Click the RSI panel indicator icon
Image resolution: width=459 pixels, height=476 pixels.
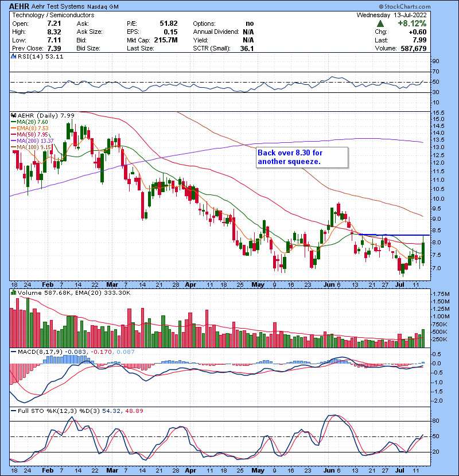point(13,56)
